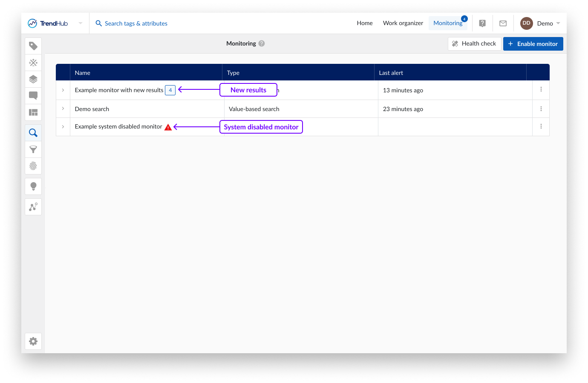Click the mail envelope icon in header

[x=503, y=23]
